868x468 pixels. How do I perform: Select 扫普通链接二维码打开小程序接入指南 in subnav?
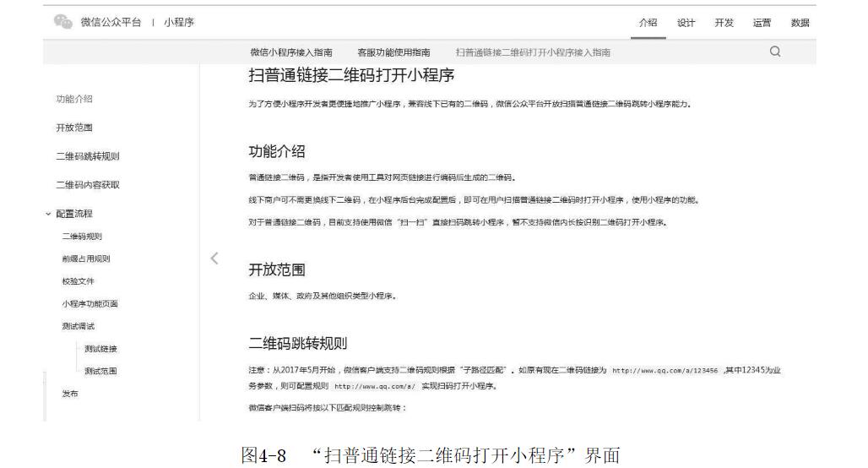pyautogui.click(x=533, y=53)
